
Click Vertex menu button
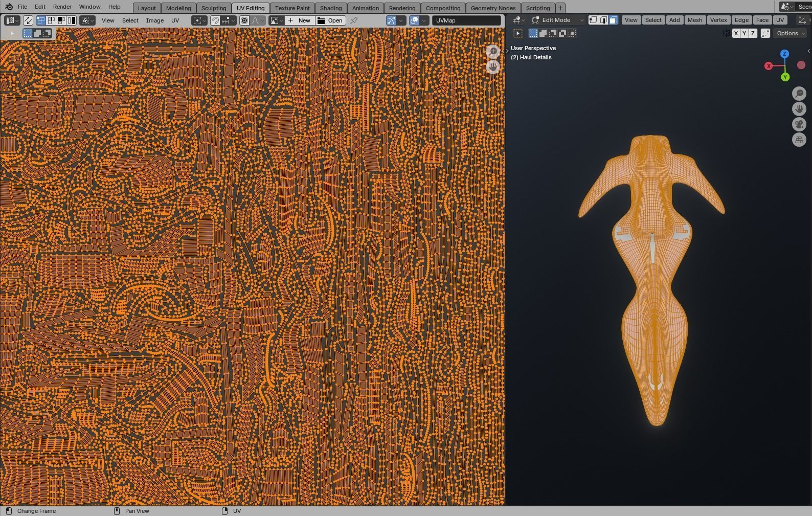click(x=718, y=20)
